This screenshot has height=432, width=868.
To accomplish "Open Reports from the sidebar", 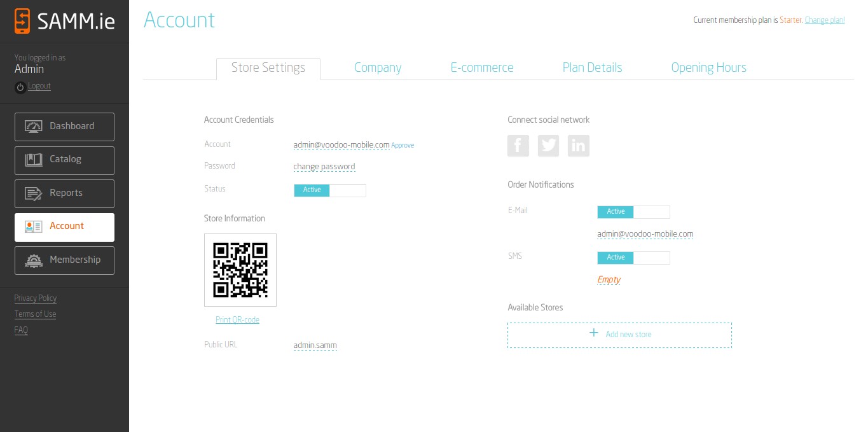I will click(64, 193).
